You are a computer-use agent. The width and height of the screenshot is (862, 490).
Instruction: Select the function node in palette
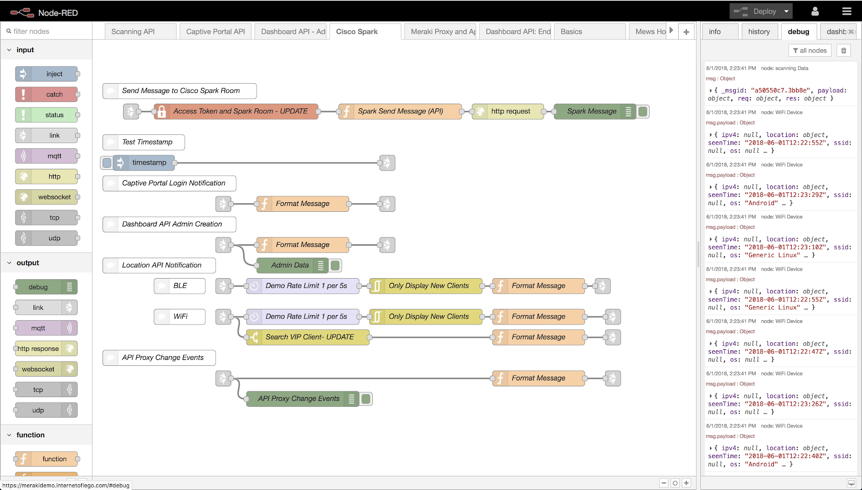click(46, 459)
